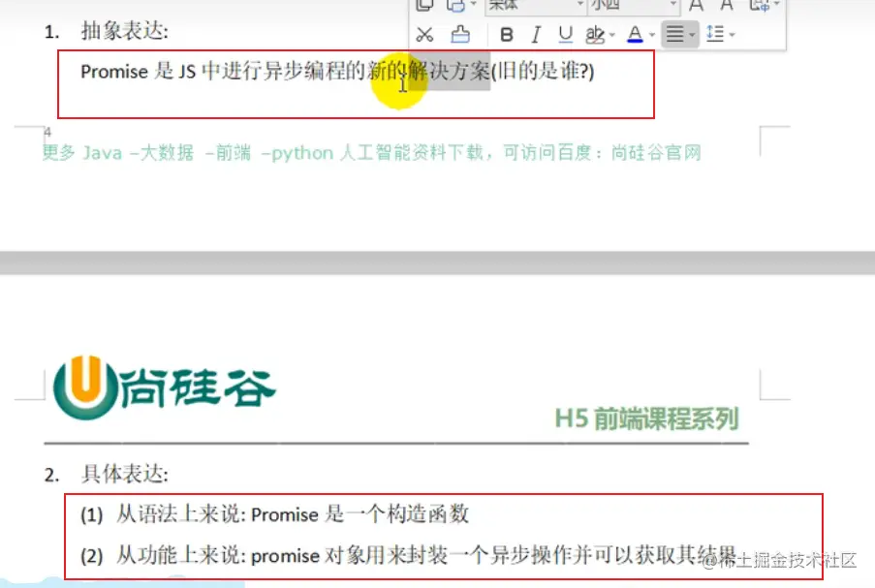
Task: Click the footer text '尚硅谷官网'
Action: pos(656,152)
